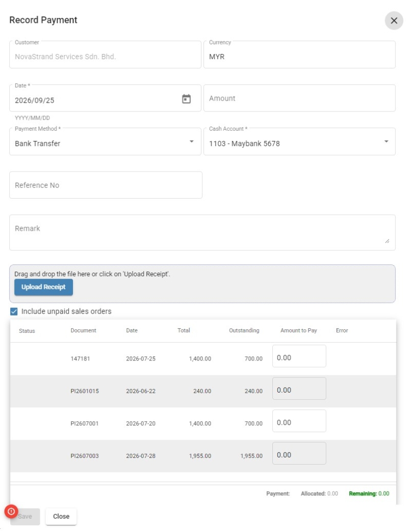Click into the Reference No field
Viewport: 408px width, 532px height.
pos(106,185)
